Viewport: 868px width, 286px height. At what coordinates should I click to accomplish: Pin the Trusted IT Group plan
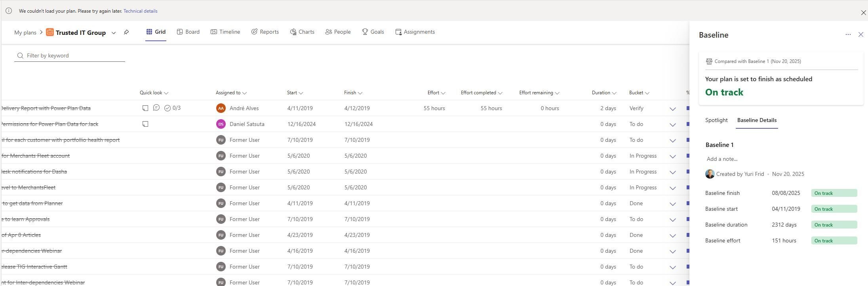[x=126, y=32]
